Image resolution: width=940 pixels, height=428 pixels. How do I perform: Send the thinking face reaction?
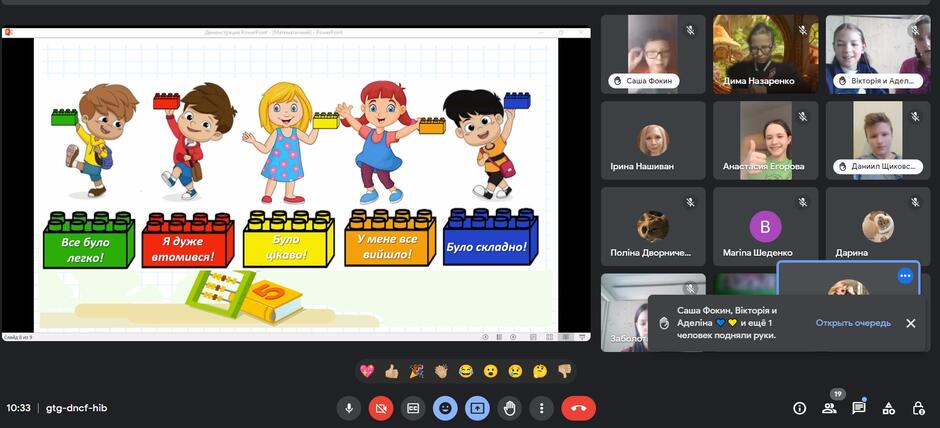(540, 371)
